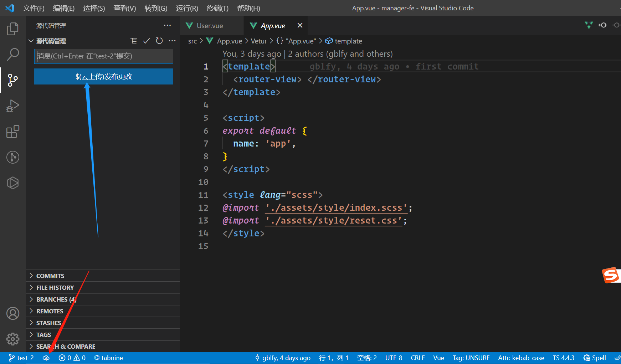Close the App.vue tab
621x364 pixels.
300,25
